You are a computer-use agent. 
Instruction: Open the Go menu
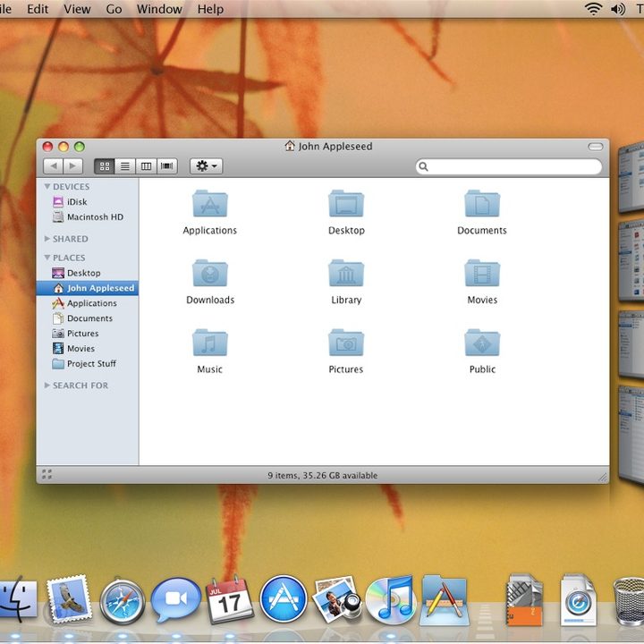[x=114, y=9]
